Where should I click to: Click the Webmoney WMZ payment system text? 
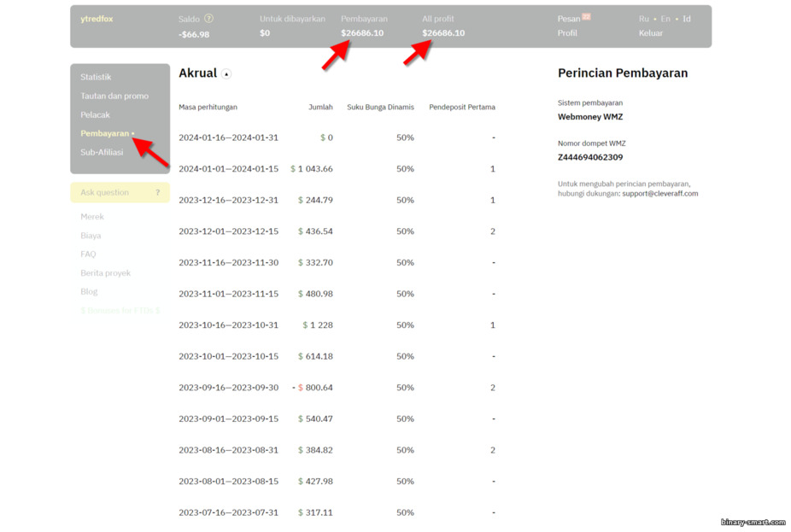coord(590,117)
